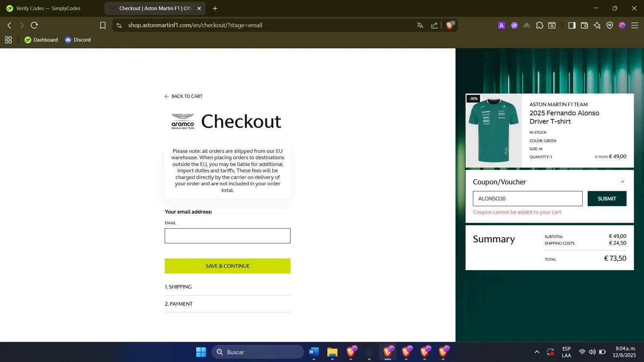Image resolution: width=644 pixels, height=362 pixels.
Task: Open Brave Shields lion icon
Action: coord(450,25)
